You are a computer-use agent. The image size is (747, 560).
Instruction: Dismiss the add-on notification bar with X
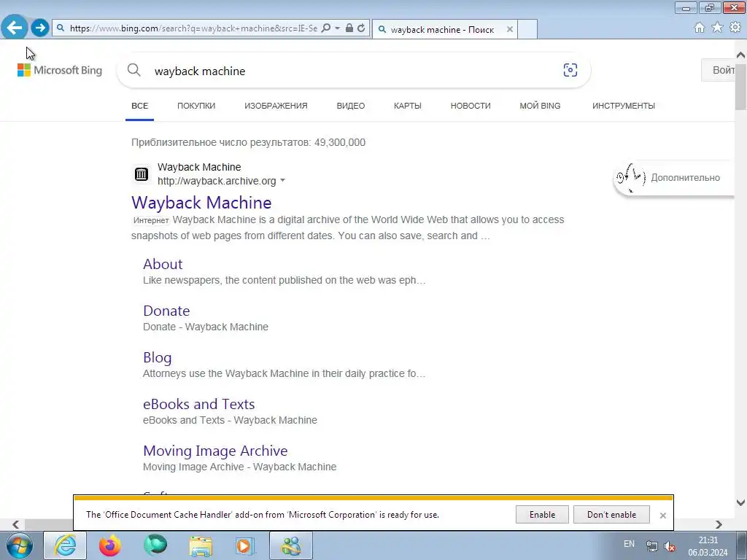click(662, 516)
